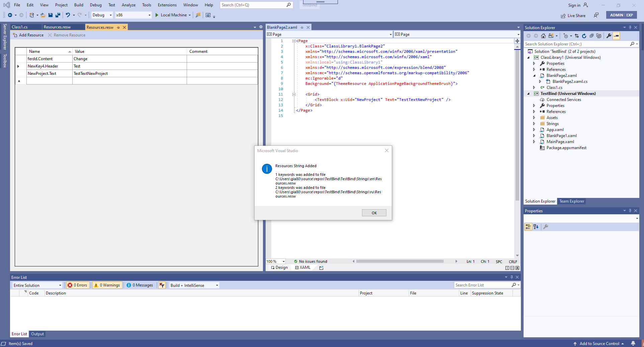Click the New Project icon
644x347 pixels.
(32, 15)
